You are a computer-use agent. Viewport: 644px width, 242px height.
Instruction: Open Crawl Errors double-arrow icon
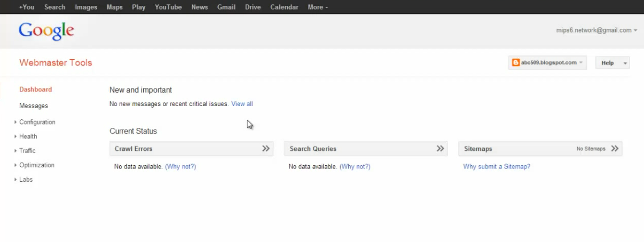click(x=265, y=149)
